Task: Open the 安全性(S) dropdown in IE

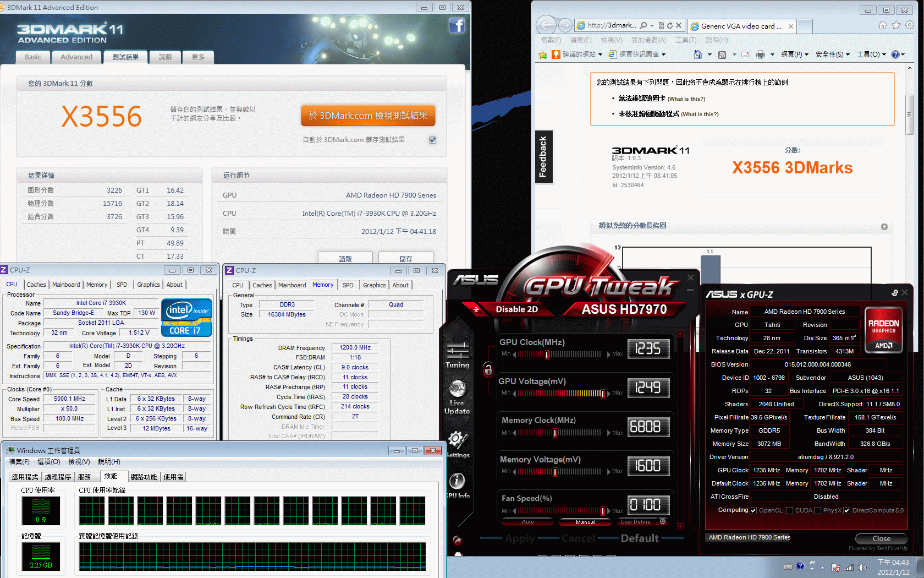Action: click(833, 54)
